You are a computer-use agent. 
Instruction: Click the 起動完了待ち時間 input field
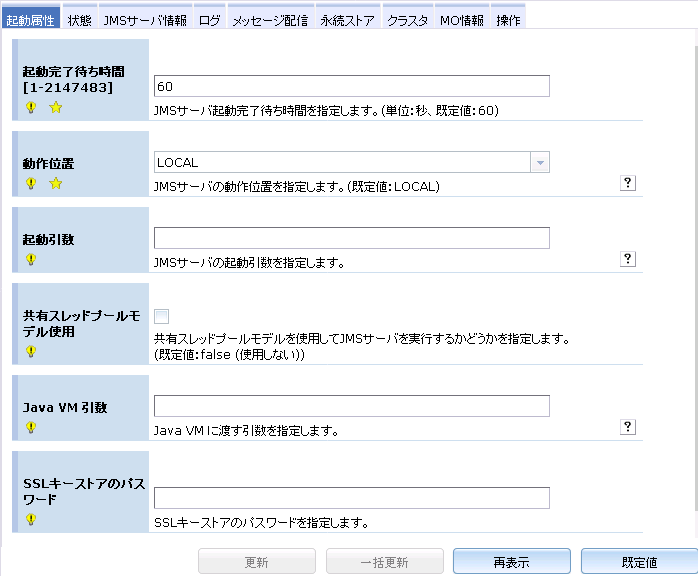352,86
